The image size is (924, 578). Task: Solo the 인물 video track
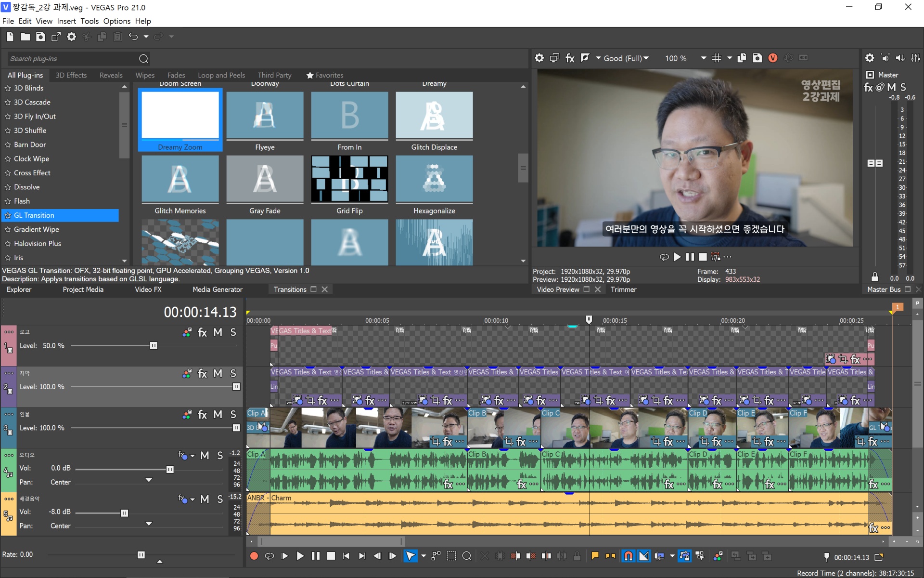point(233,414)
